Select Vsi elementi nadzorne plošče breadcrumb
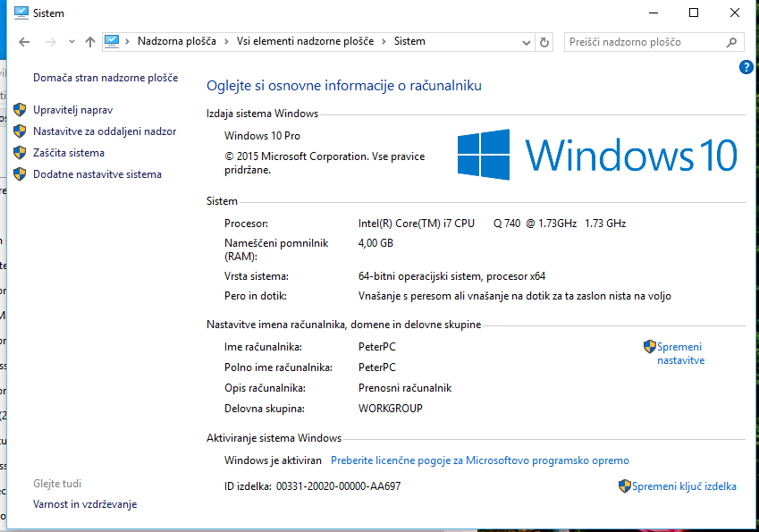759x532 pixels. coord(305,41)
